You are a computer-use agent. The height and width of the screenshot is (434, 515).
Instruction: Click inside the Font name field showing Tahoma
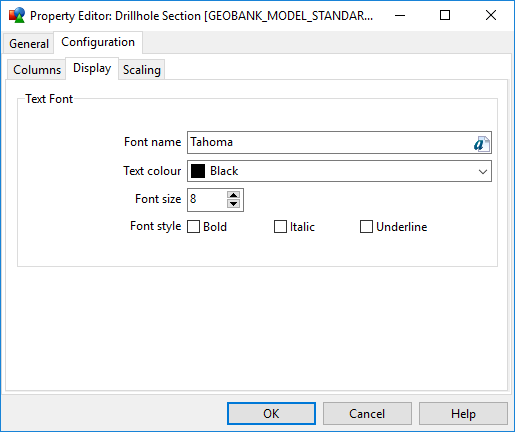pos(330,142)
